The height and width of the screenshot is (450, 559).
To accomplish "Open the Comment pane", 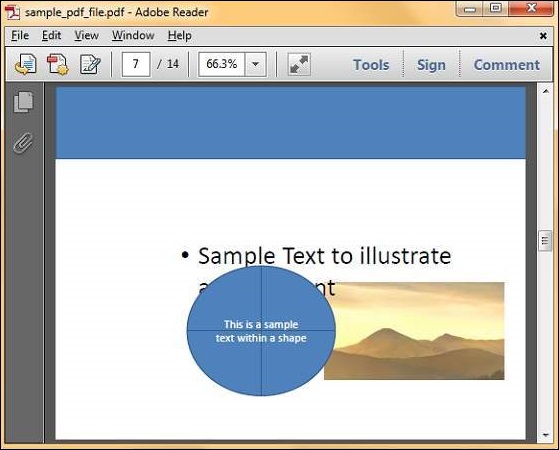I will 507,65.
